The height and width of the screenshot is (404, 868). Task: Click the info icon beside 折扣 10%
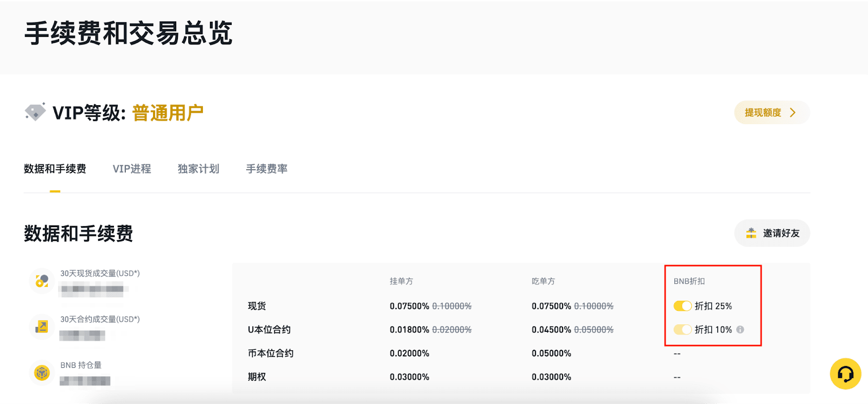coord(741,329)
